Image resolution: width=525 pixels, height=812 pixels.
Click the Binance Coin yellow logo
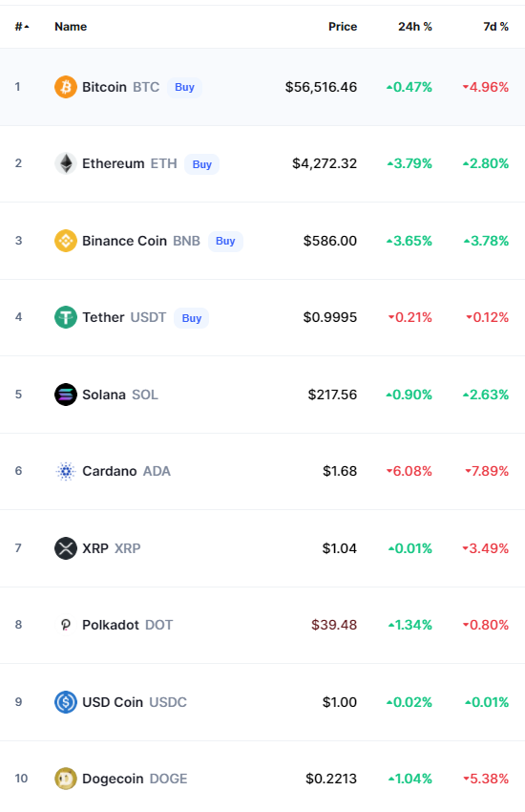[x=66, y=241]
